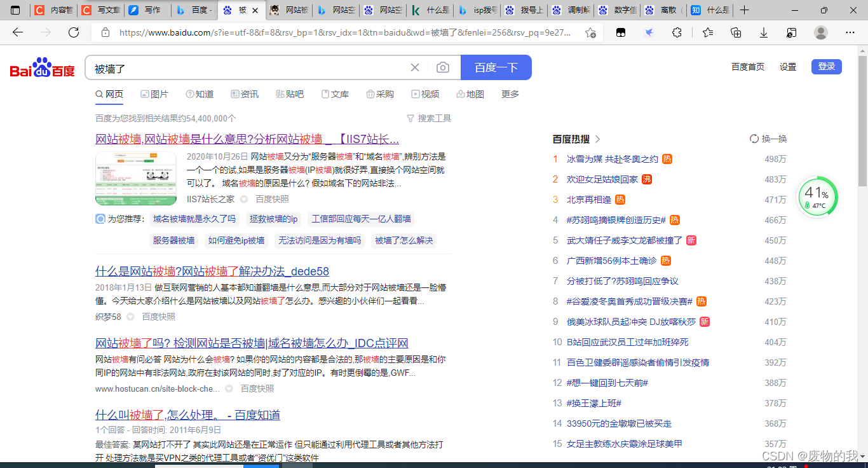Click the 登录 login button
Screen dimensions: 868x468
coord(827,67)
